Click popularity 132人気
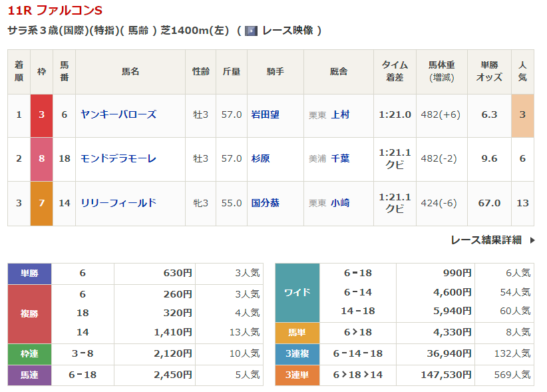 point(512,353)
